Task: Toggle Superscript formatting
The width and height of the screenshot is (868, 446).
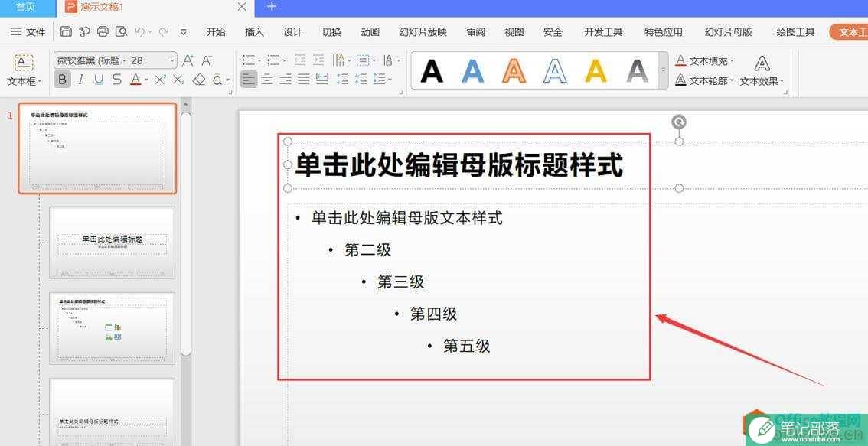Action: [160, 80]
